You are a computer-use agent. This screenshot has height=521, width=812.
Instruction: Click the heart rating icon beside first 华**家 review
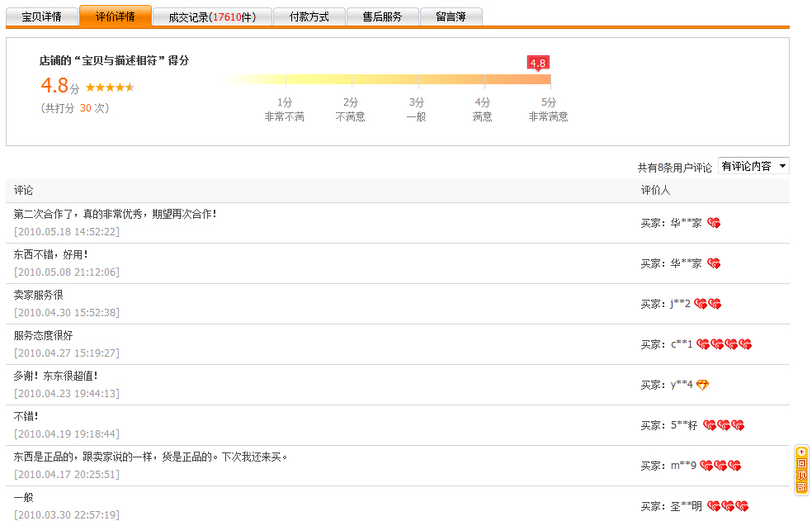[714, 223]
